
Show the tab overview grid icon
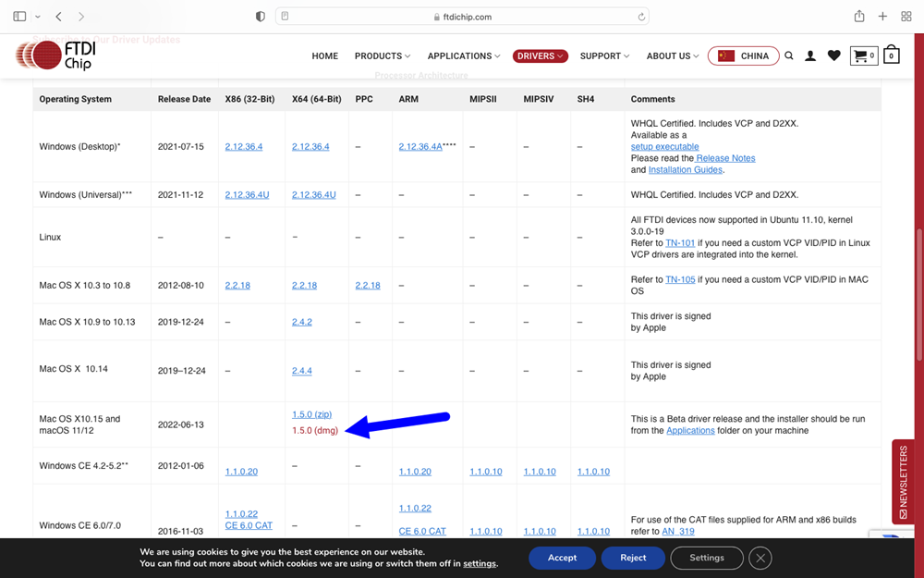[906, 17]
